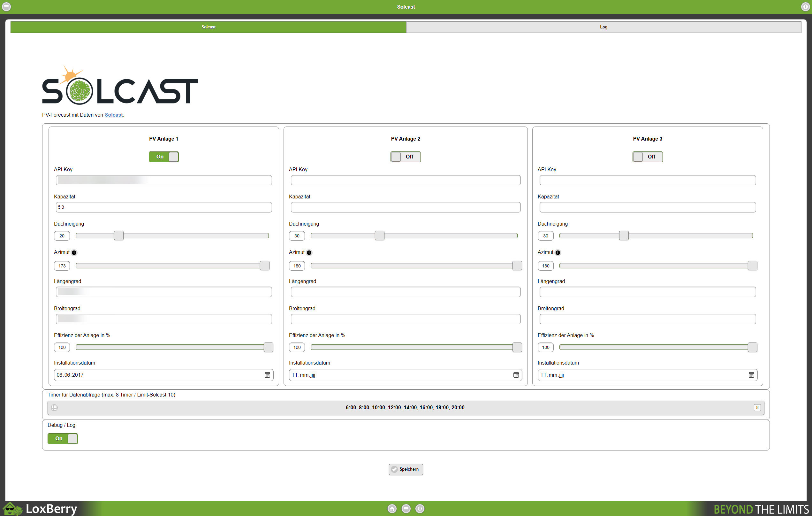Click the Dachneigung slider handle for PV Anlage 3
The height and width of the screenshot is (516, 812).
624,235
